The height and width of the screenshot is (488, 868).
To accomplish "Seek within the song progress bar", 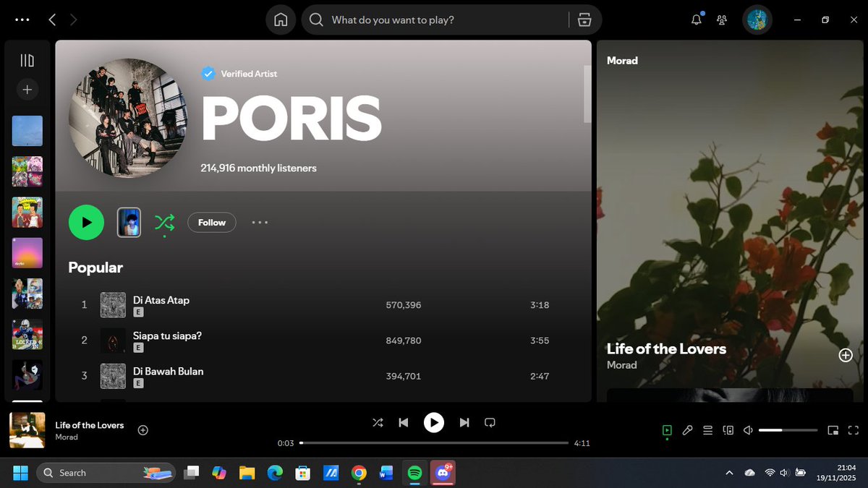I will (x=434, y=442).
